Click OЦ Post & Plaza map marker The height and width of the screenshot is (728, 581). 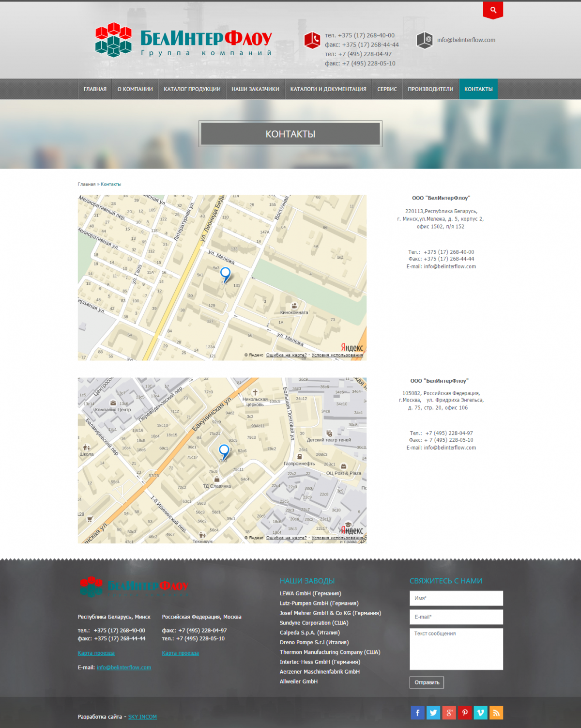click(343, 466)
